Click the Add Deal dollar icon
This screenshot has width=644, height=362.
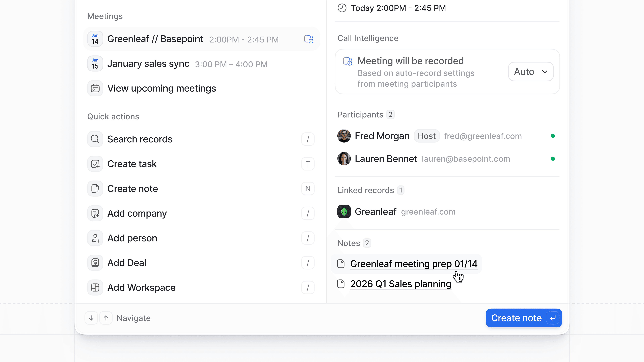95,263
